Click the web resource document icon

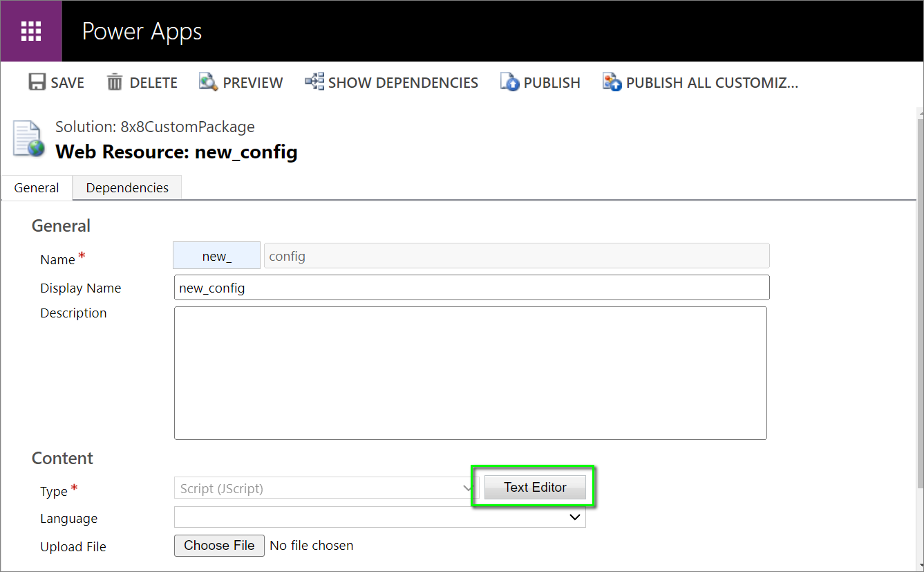[x=28, y=138]
